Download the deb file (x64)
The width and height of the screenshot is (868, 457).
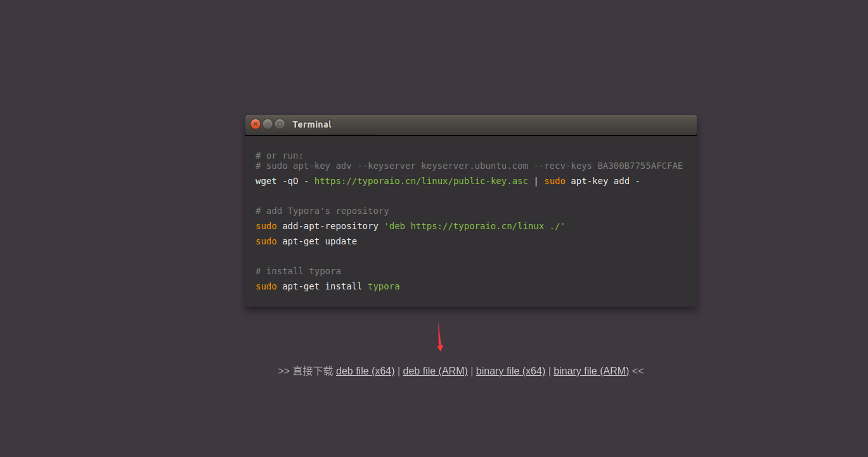pos(365,371)
